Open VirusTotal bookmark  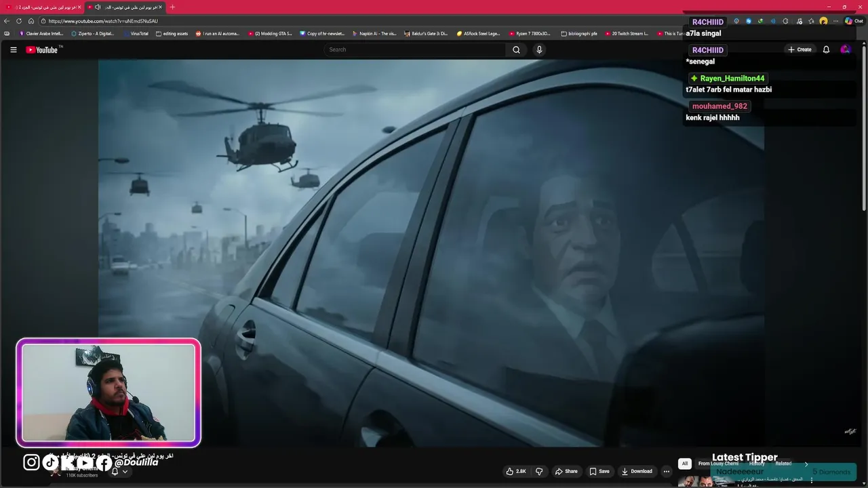tap(136, 33)
